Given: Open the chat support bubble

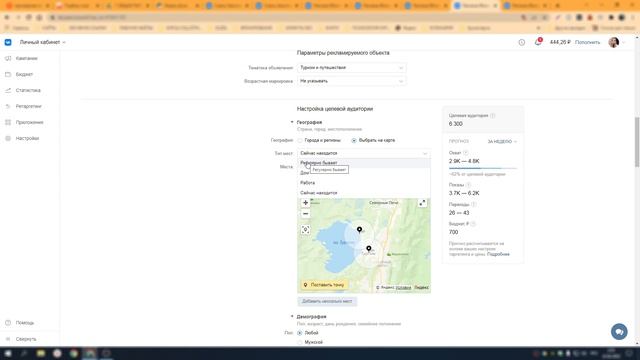Looking at the screenshot, I should point(619,331).
